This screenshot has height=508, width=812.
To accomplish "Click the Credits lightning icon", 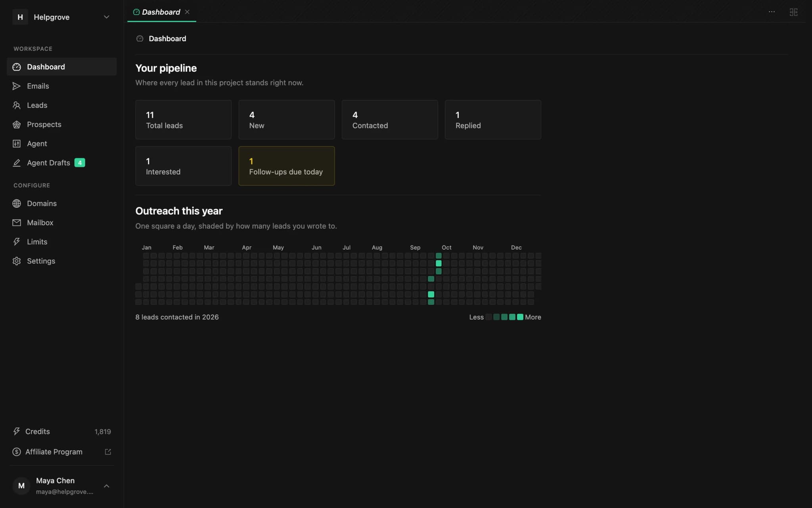I will click(x=17, y=431).
